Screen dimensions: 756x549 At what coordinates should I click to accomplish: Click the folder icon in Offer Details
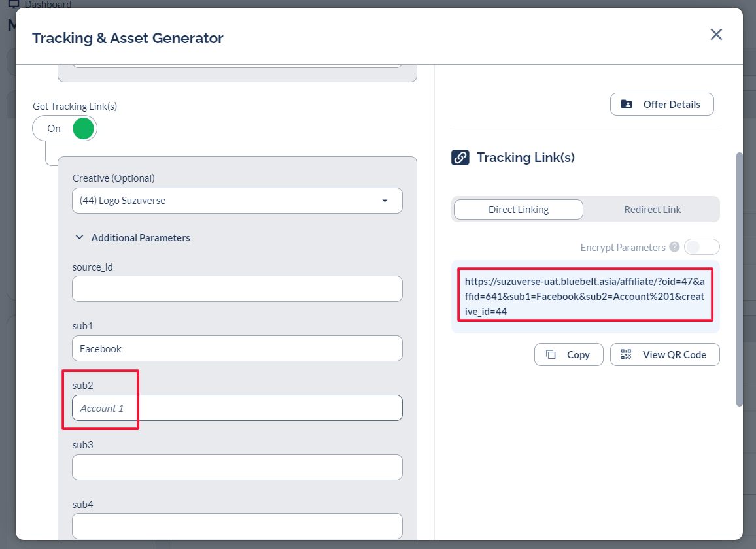(627, 105)
